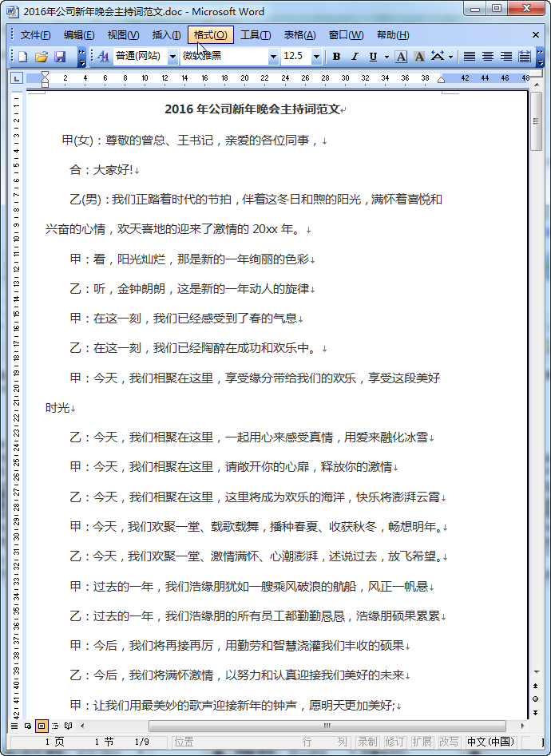Click the line starting 合：大家好!
Screen dimensions: 551x756
point(101,170)
